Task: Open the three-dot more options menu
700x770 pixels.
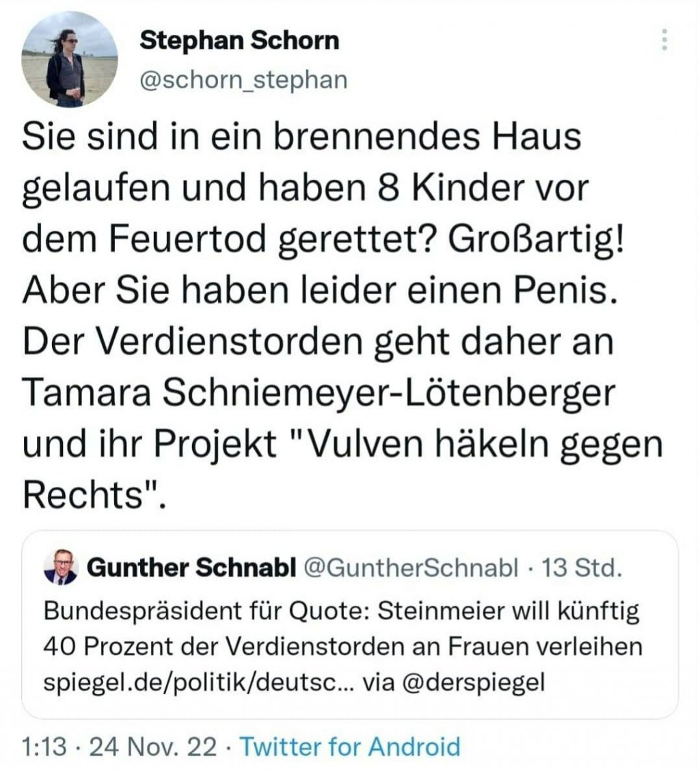Action: pyautogui.click(x=662, y=40)
